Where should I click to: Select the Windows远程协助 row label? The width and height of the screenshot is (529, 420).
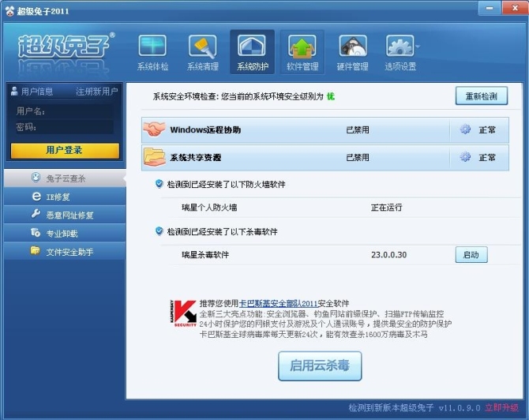click(205, 130)
